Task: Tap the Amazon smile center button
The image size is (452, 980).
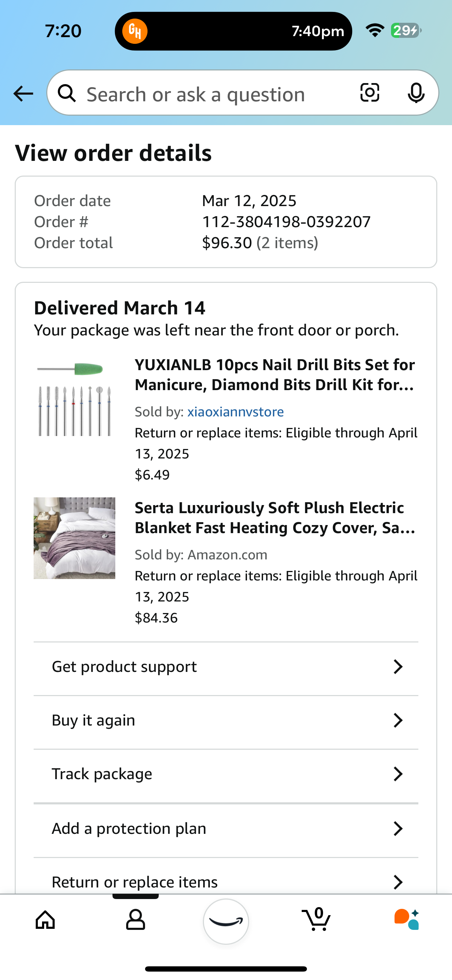Action: pos(226,921)
